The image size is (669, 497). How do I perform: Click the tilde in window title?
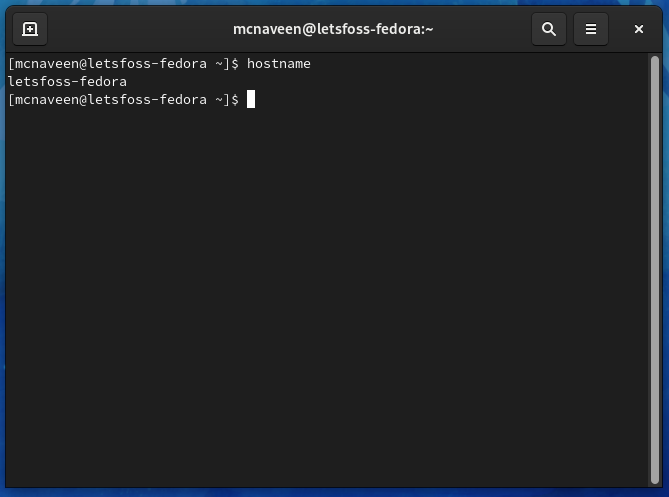point(429,29)
